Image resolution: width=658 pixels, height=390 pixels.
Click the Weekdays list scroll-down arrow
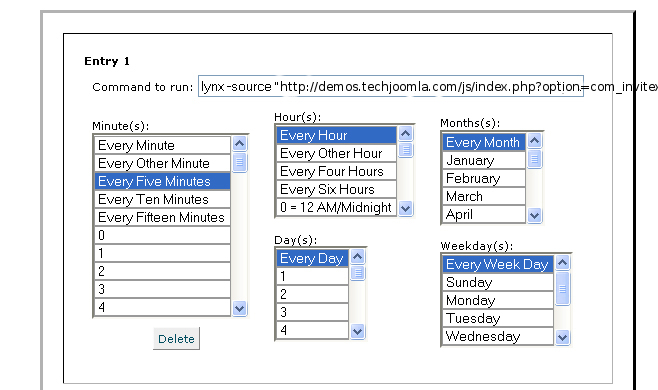pyautogui.click(x=563, y=337)
